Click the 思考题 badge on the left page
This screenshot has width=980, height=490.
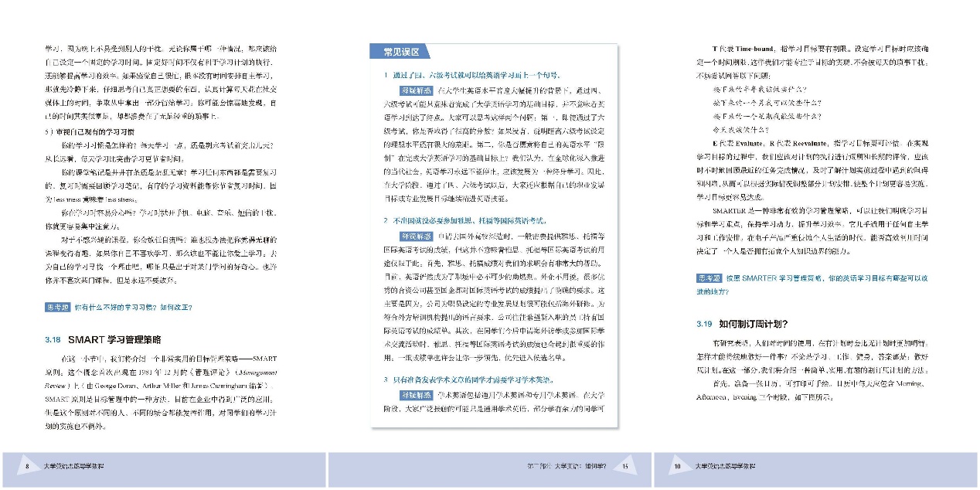(56, 308)
